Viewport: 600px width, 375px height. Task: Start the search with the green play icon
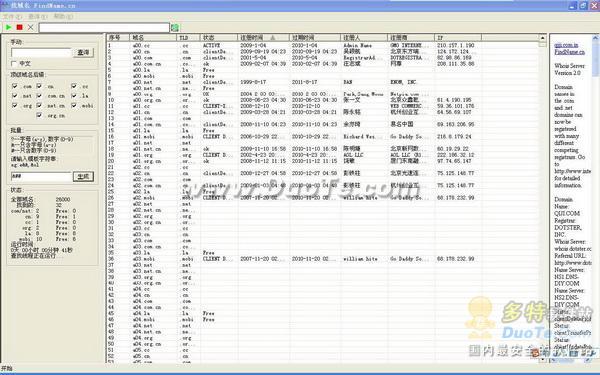coord(8,27)
